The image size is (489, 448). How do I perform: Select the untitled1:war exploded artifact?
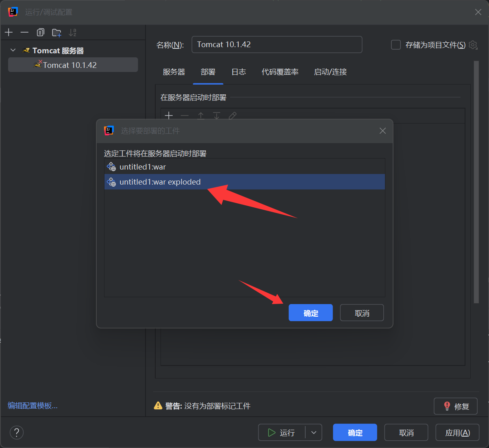[x=160, y=182]
